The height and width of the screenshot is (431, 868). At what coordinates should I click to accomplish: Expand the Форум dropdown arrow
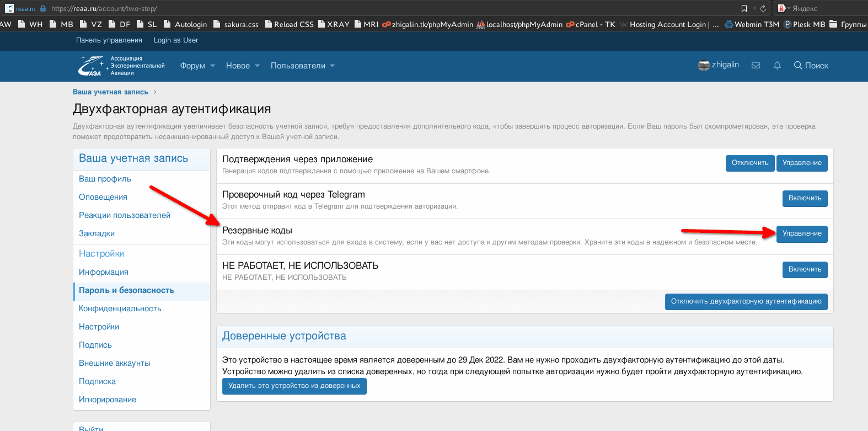(x=213, y=66)
